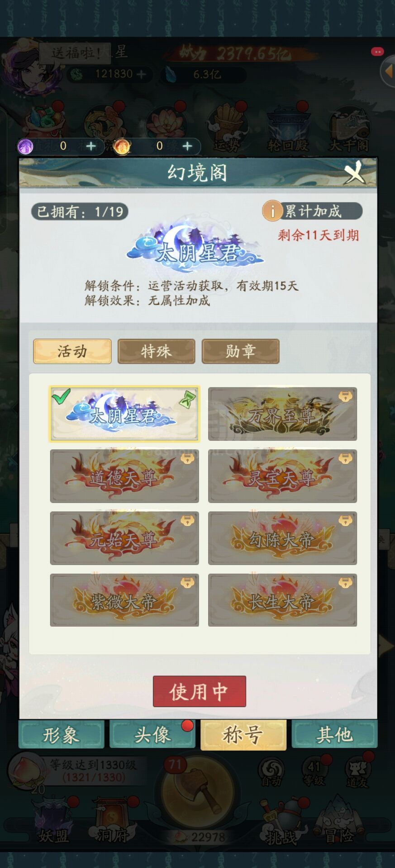Image resolution: width=395 pixels, height=868 pixels.
Task: Open the 活动 category tab
Action: pyautogui.click(x=72, y=351)
